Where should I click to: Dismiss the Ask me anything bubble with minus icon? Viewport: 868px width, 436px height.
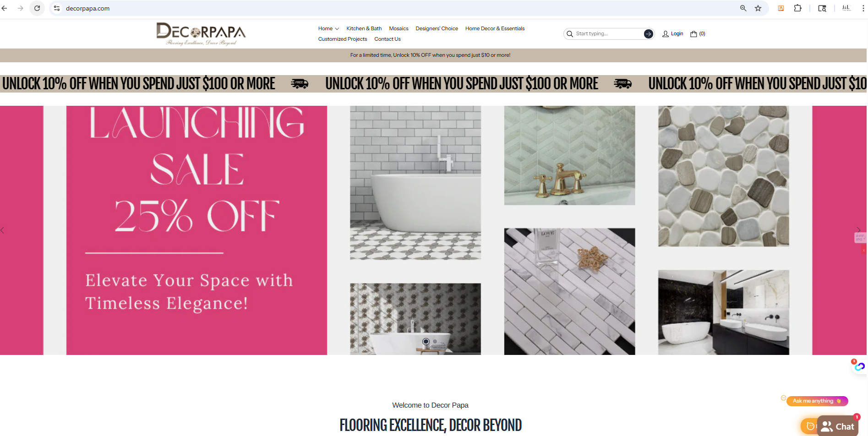783,398
